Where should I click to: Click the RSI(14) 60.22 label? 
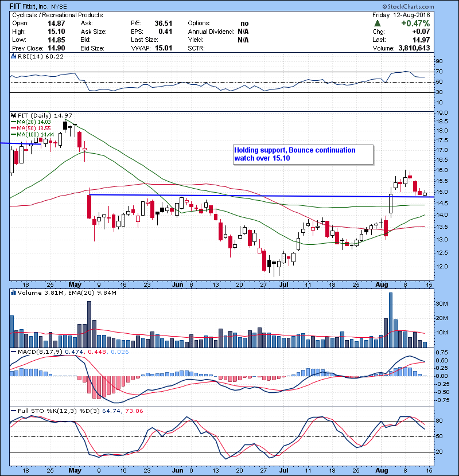(41, 56)
